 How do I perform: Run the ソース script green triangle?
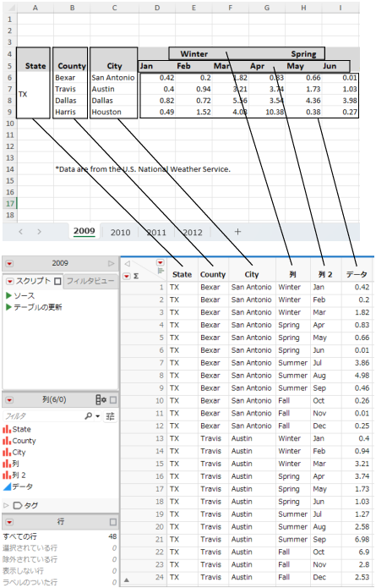coord(9,295)
